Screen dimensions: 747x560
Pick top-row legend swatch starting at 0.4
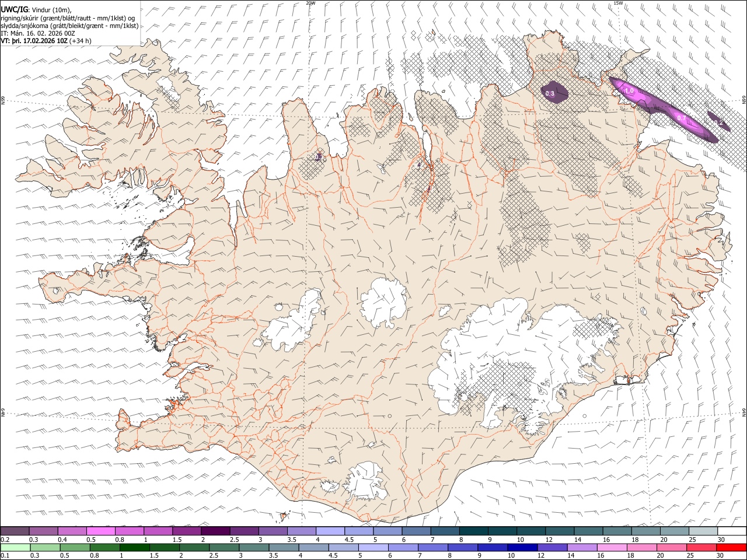click(x=72, y=531)
